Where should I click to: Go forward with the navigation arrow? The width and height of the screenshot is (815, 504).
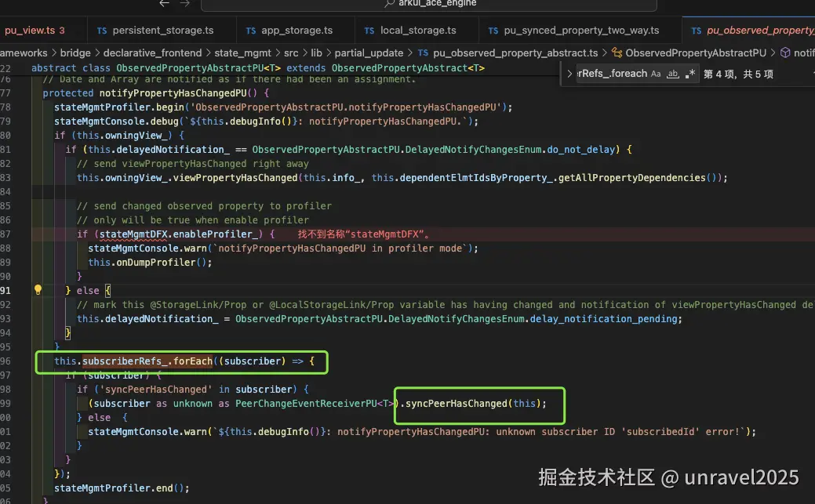184,3
